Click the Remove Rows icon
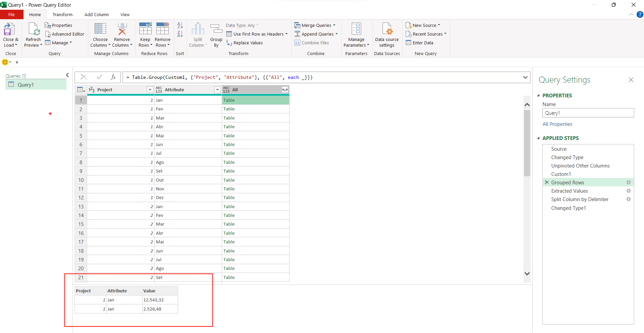The width and height of the screenshot is (644, 333). (162, 29)
